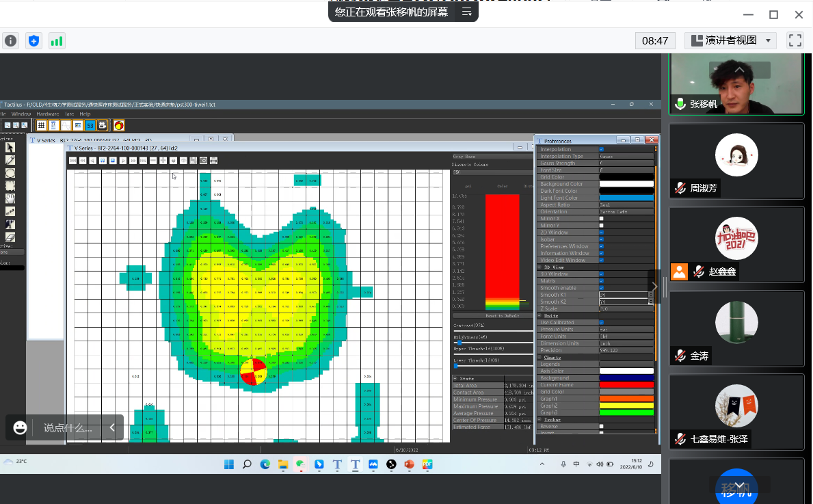The image size is (813, 504).
Task: Open the Orientation dropdown
Action: [626, 211]
